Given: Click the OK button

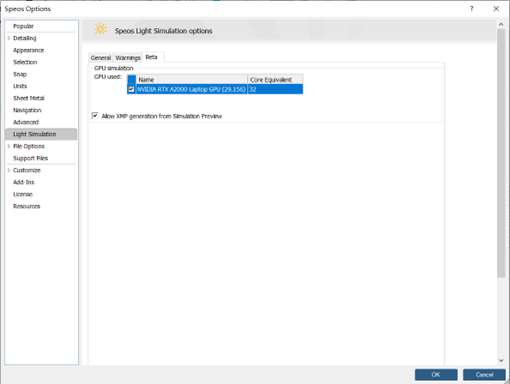Looking at the screenshot, I should click(x=436, y=374).
